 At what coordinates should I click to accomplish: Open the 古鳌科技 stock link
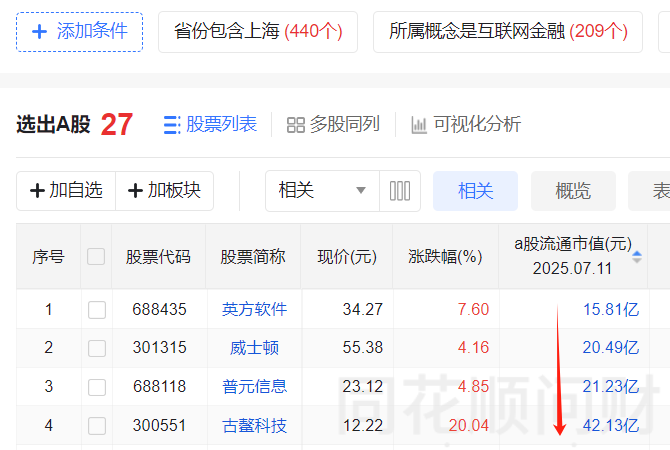pyautogui.click(x=254, y=426)
